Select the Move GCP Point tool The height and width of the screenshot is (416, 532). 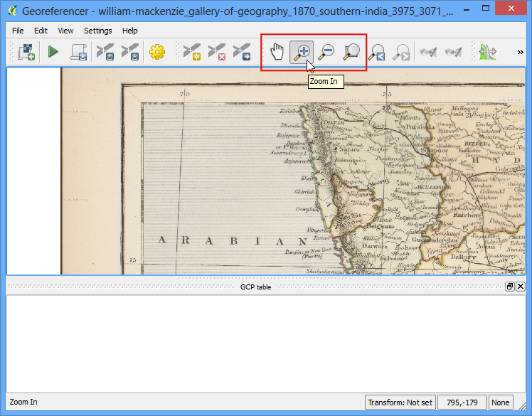pos(242,52)
